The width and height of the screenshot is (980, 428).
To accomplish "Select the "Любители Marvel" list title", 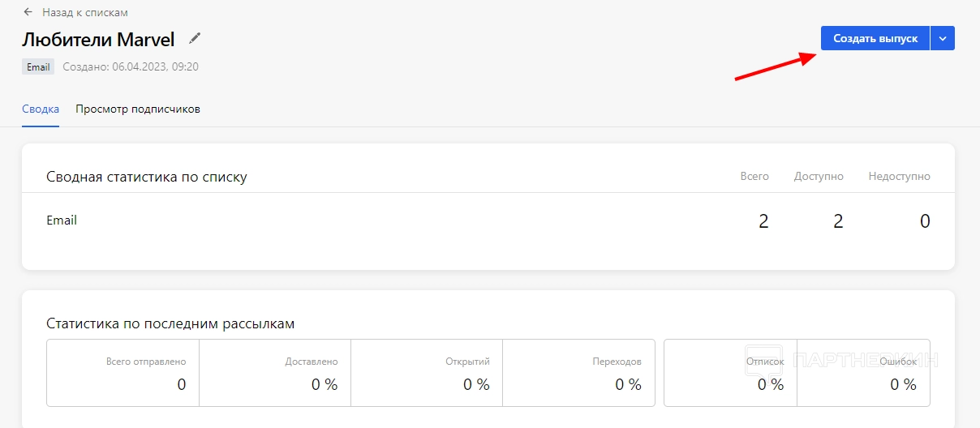I will (98, 39).
